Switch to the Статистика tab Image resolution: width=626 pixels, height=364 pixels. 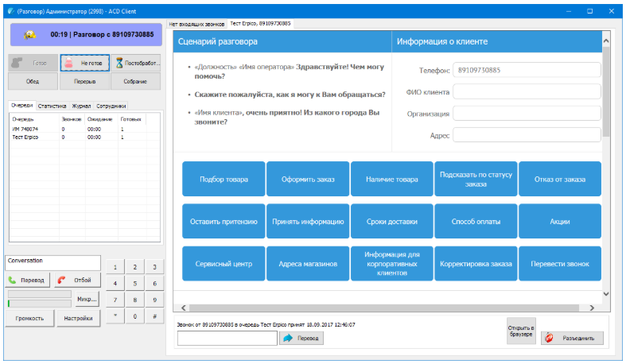tap(52, 105)
